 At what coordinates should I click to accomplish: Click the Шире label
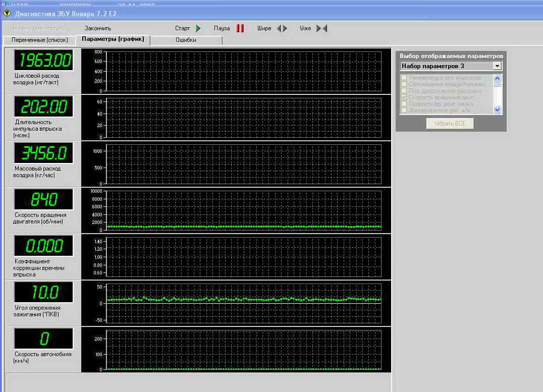[x=264, y=28]
